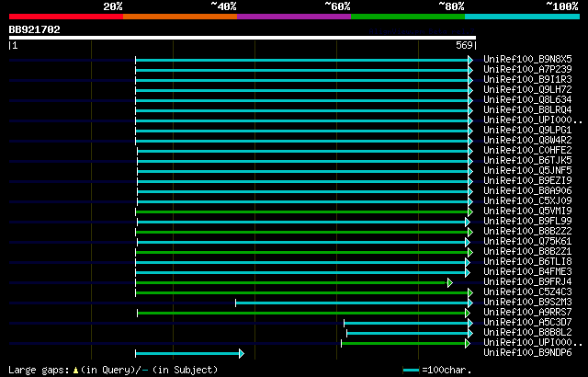This screenshot has height=377, width=588.
Task: Click the purple ~60% identity legend segment
Action: click(294, 17)
